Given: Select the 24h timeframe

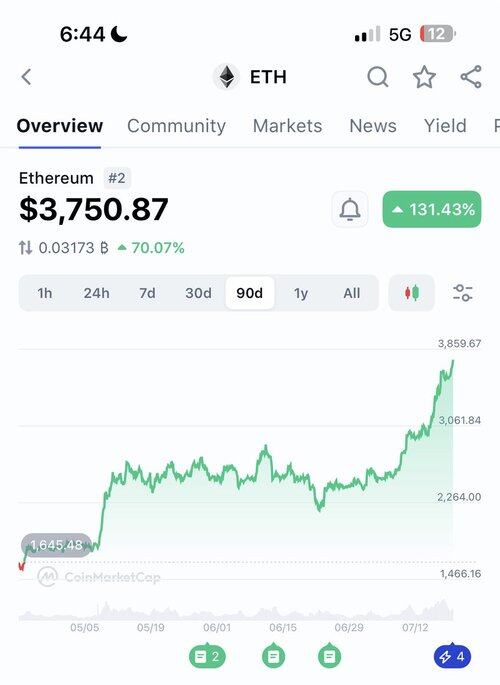Looking at the screenshot, I should [x=97, y=293].
